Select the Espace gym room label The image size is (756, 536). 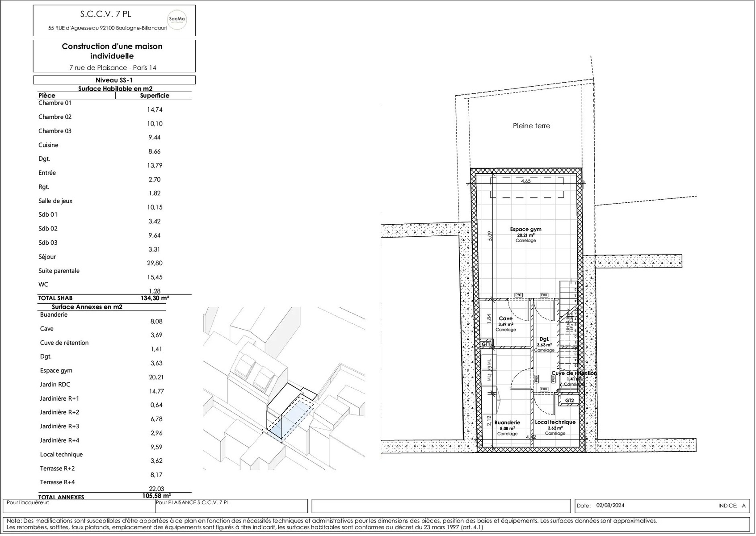[x=525, y=230]
